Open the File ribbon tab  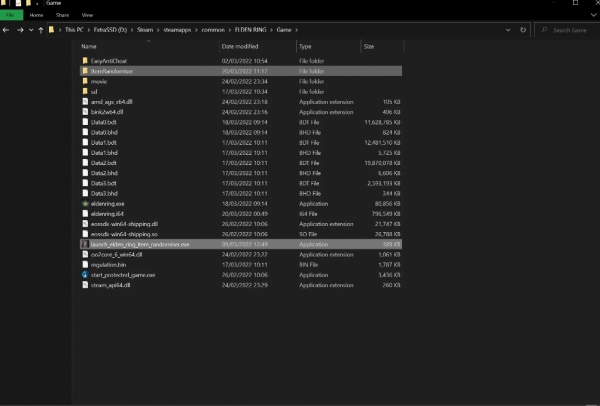click(x=10, y=15)
